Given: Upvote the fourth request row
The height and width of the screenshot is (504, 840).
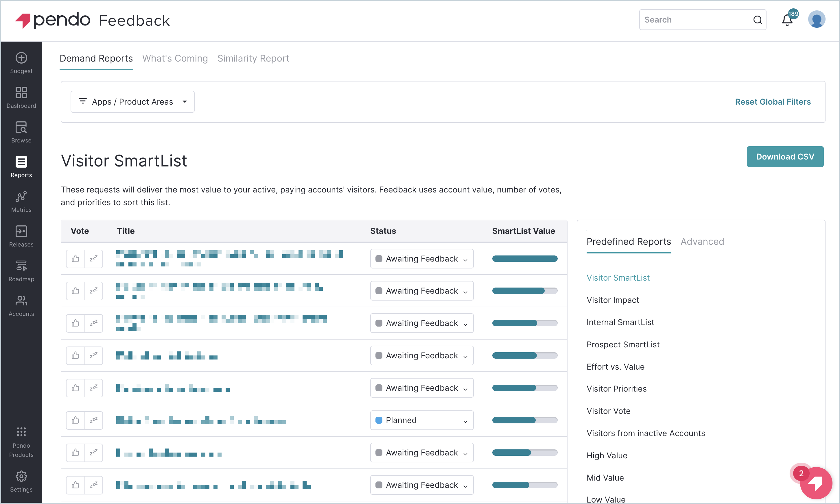Looking at the screenshot, I should click(x=75, y=355).
